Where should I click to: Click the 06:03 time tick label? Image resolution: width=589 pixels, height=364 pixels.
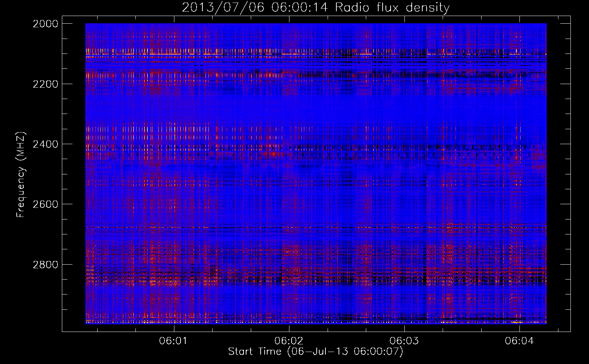pos(404,341)
